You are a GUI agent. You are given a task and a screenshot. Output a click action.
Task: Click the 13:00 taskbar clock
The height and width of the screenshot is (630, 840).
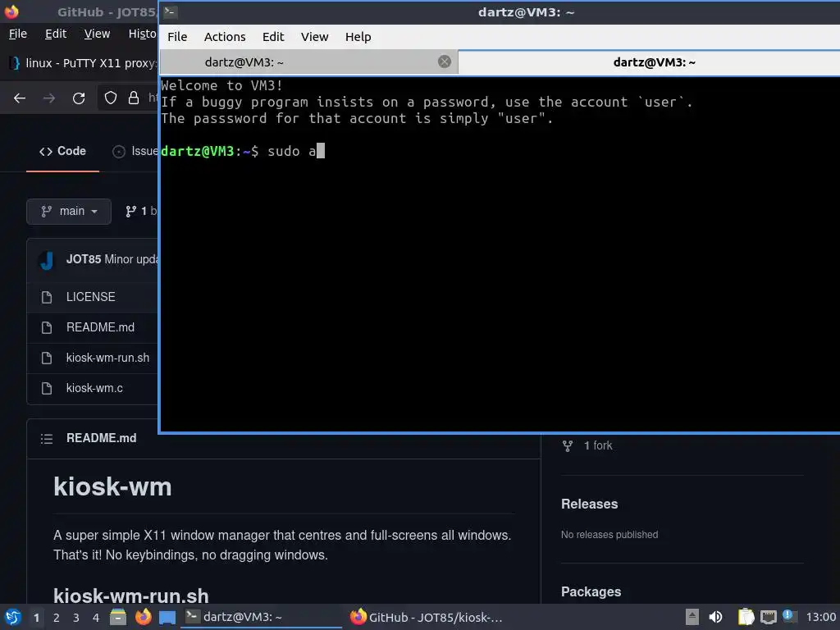[820, 618]
